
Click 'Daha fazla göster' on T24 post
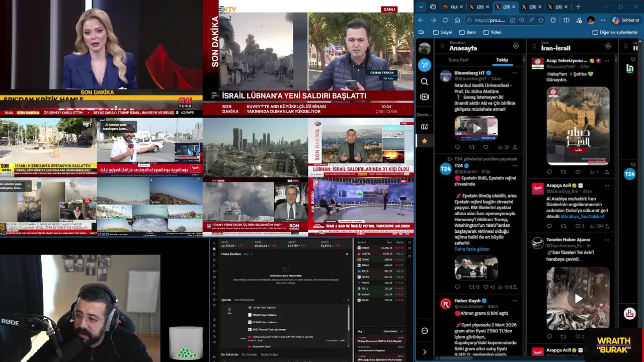[x=472, y=249]
